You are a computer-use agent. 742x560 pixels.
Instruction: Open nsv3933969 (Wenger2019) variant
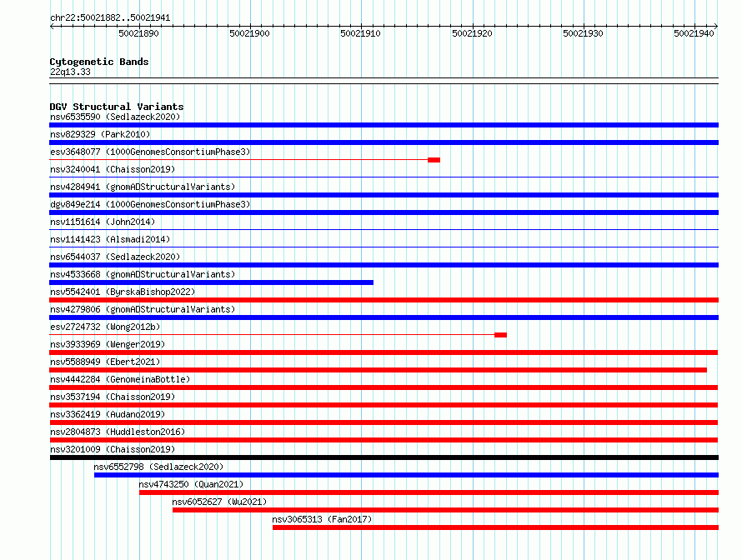(108, 344)
